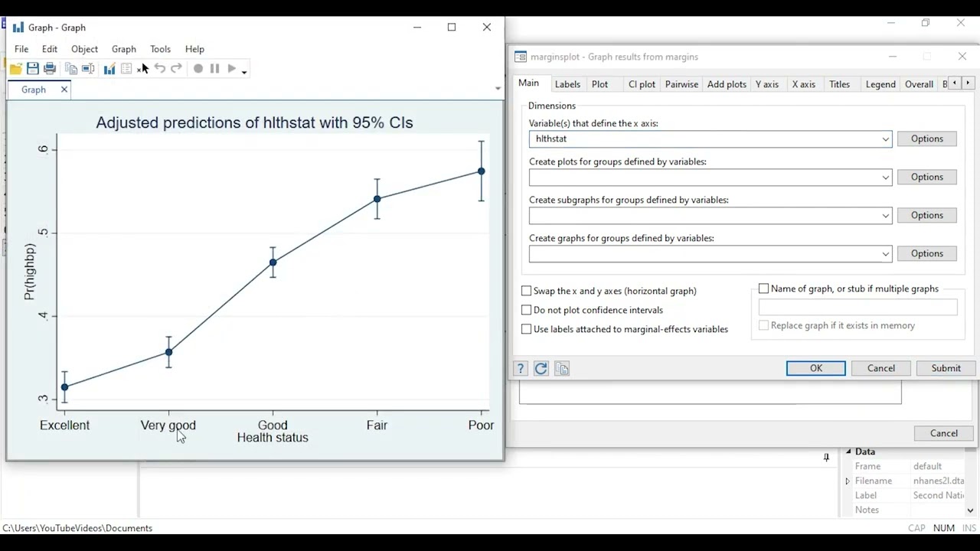Click the Help question mark icon in marginsplot
This screenshot has width=980, height=551.
(521, 369)
